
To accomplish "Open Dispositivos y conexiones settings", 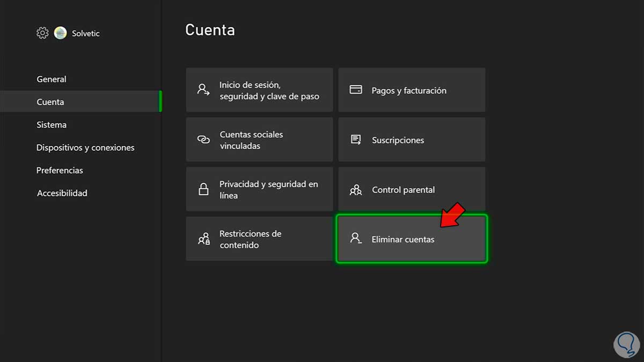I will tap(85, 147).
